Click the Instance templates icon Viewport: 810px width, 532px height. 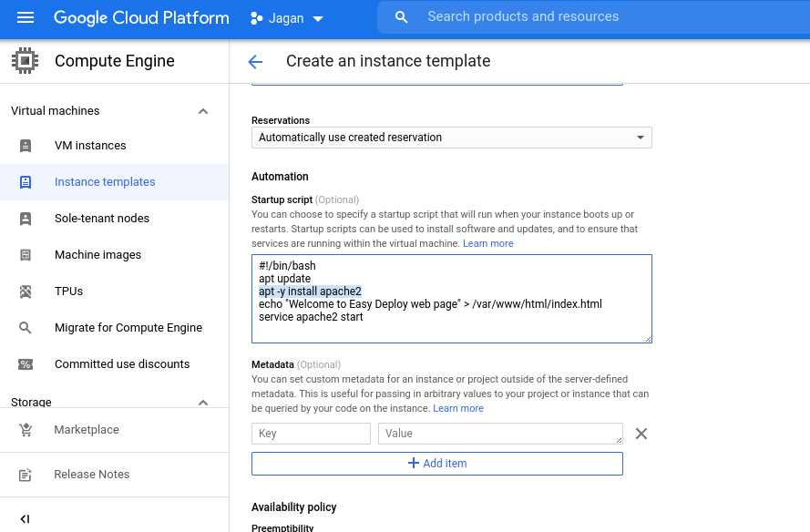[26, 182]
